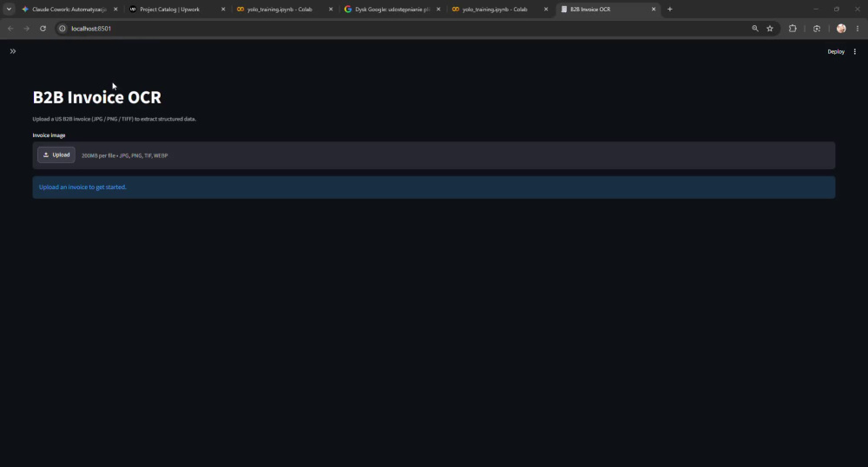Open the Deploy option
The image size is (868, 467).
click(x=836, y=51)
